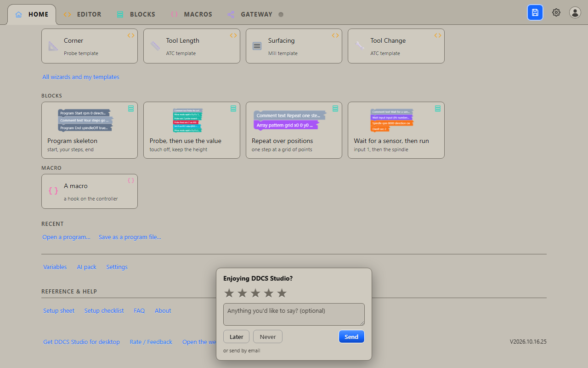Click the 'Open a program...' link
588x368 pixels.
66,237
